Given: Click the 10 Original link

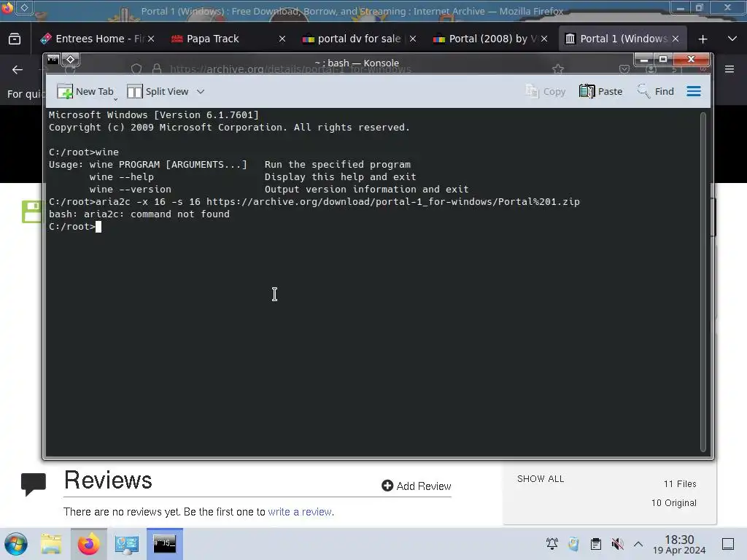Looking at the screenshot, I should tap(673, 503).
